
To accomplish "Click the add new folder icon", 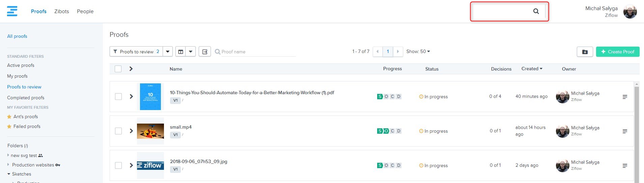I will pos(585,52).
